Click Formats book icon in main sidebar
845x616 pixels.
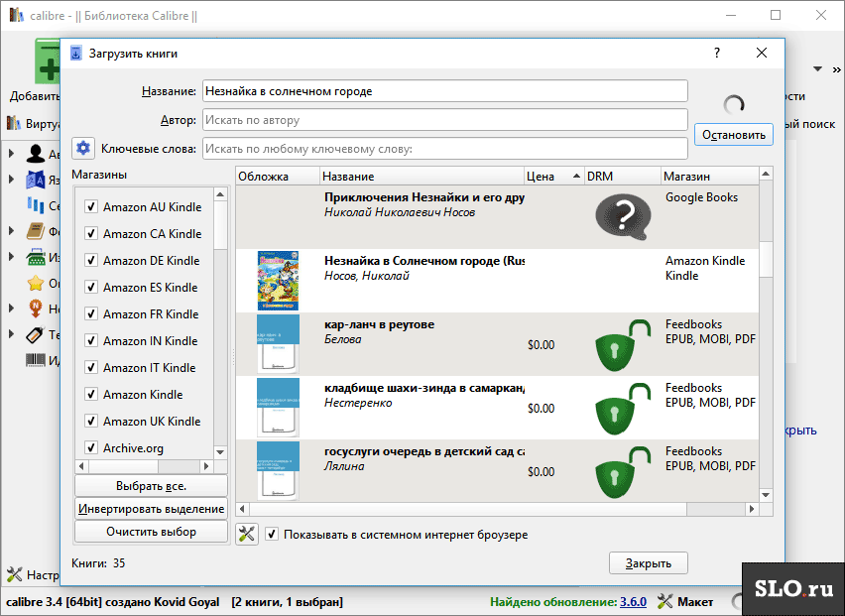click(36, 231)
